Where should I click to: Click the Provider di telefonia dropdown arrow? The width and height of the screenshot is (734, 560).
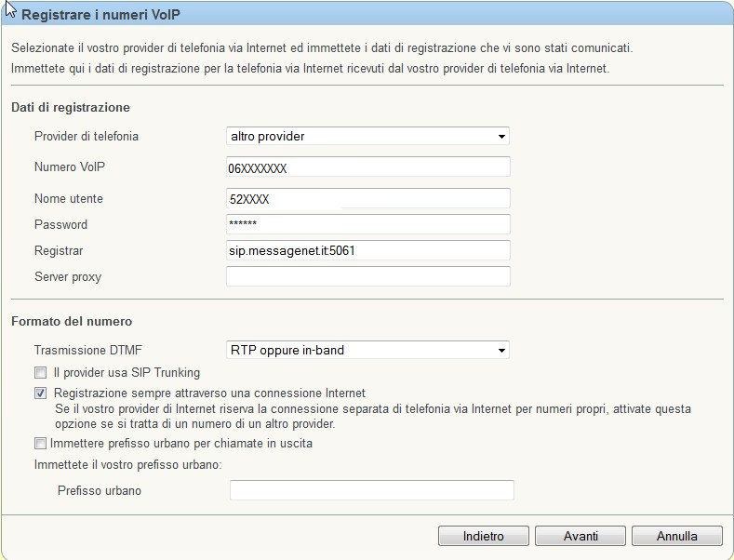(x=501, y=137)
